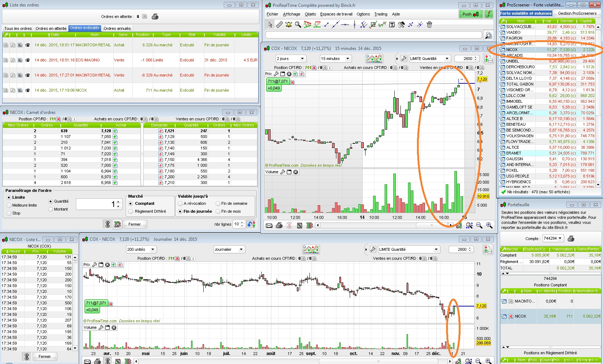Click the quantity field in Paramétrage de l'ordre
The image size is (603, 364).
coord(100,204)
